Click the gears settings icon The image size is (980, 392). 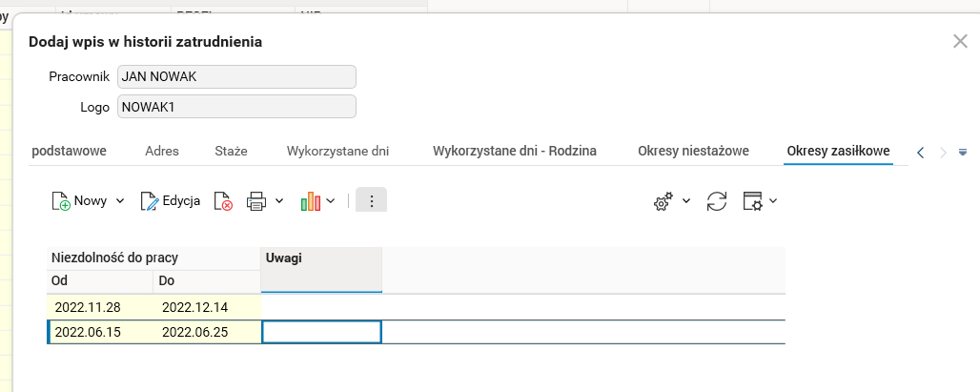[663, 201]
